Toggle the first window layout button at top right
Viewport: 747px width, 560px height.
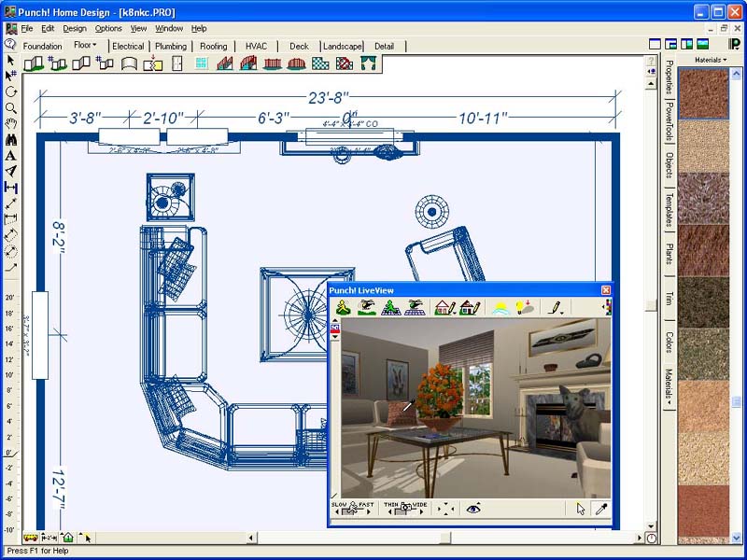[x=655, y=44]
